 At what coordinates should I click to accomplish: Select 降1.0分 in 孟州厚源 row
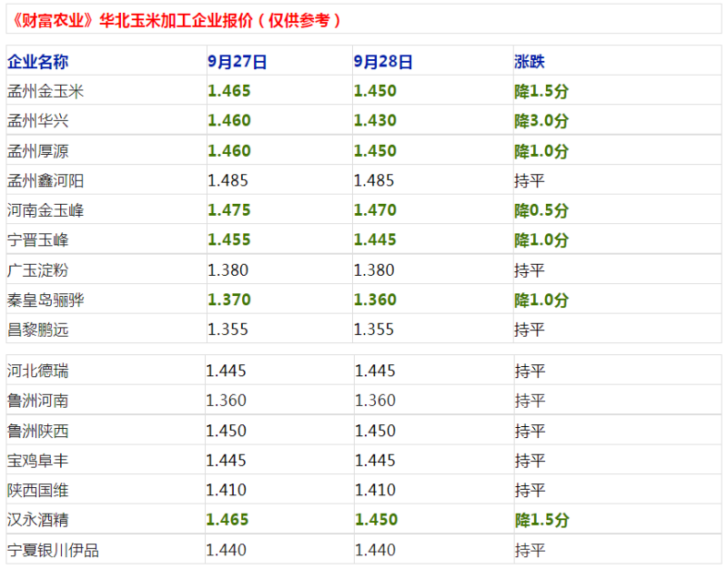(541, 151)
